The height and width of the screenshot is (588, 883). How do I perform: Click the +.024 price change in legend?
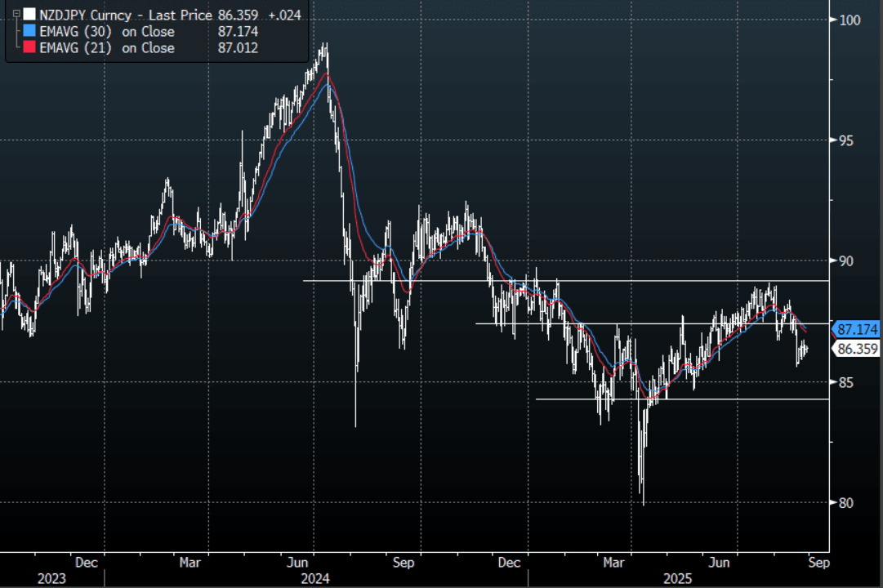point(283,15)
